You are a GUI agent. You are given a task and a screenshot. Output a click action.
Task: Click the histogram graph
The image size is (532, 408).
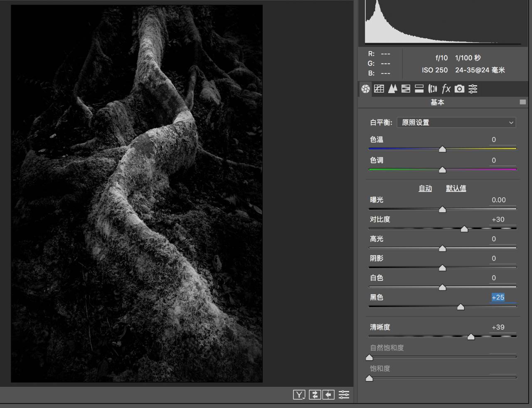[x=443, y=22]
